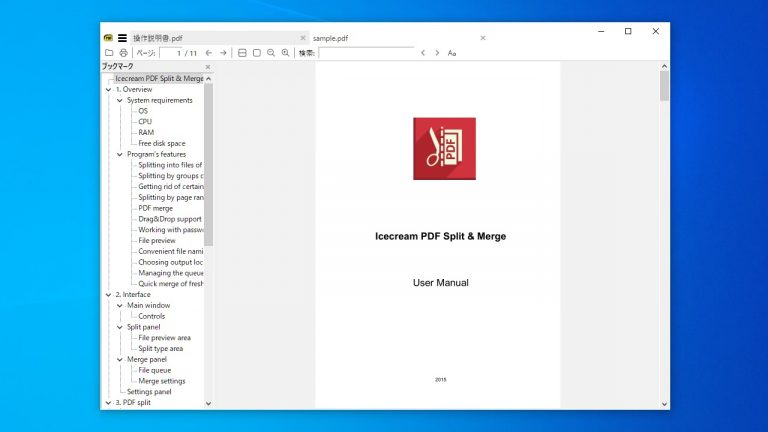This screenshot has height=432, width=768.
Task: Zoom in with the plus magnifier
Action: (x=286, y=53)
